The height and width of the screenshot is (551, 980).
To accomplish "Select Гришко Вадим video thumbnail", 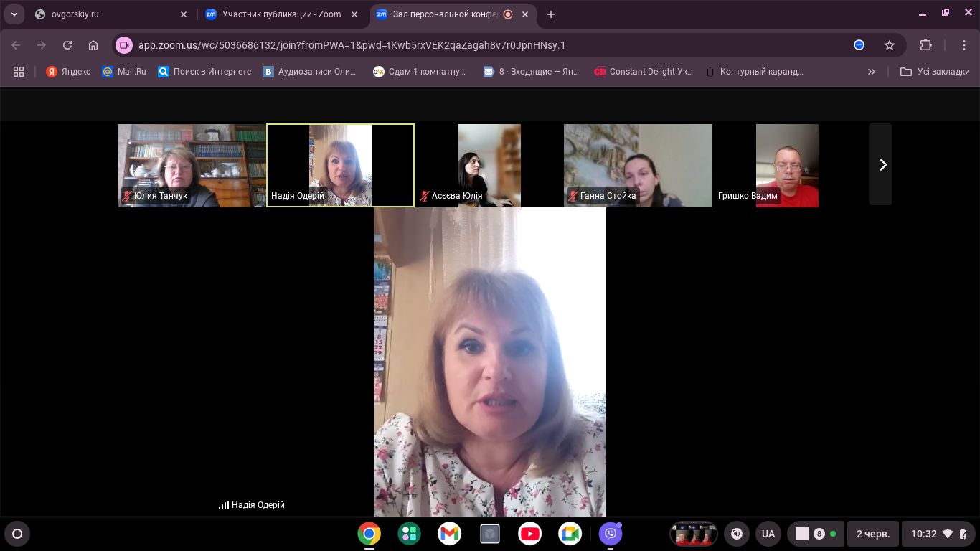I will click(x=787, y=166).
